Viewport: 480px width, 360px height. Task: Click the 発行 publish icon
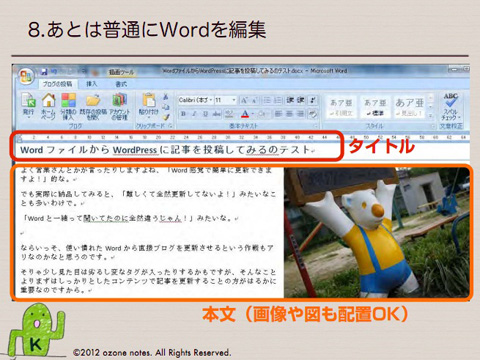pos(28,100)
